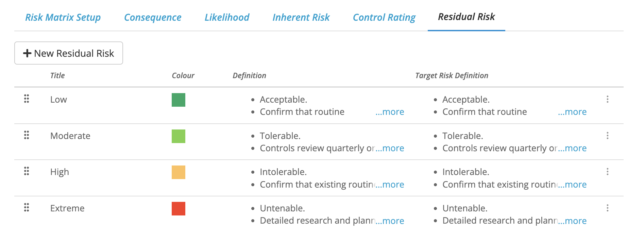Click the drag handle beside Low
The image size is (644, 244).
(x=27, y=99)
